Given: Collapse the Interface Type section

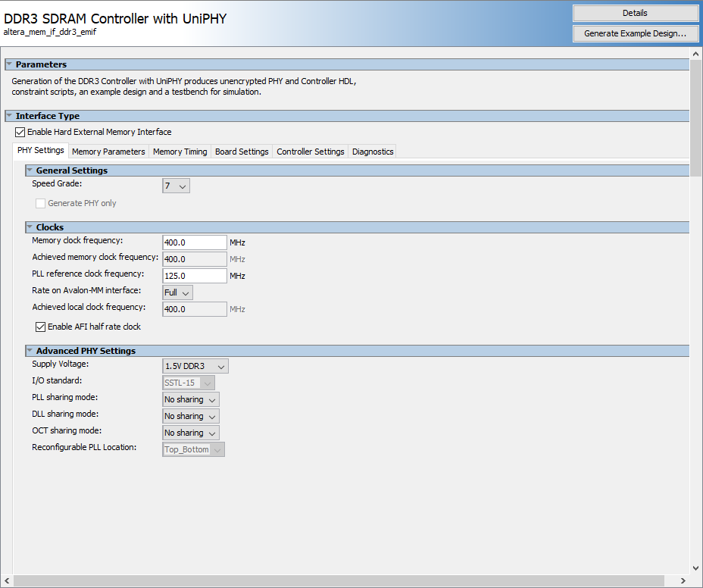Looking at the screenshot, I should tap(9, 116).
